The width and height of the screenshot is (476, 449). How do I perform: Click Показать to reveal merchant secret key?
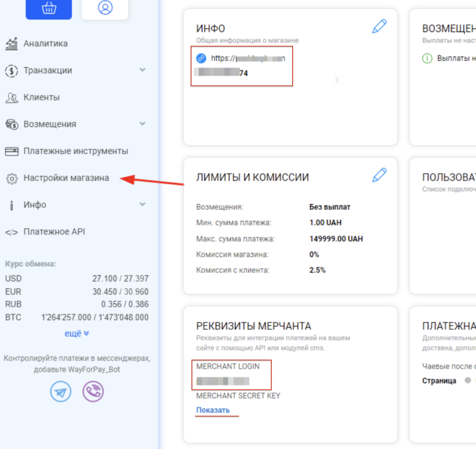click(213, 410)
